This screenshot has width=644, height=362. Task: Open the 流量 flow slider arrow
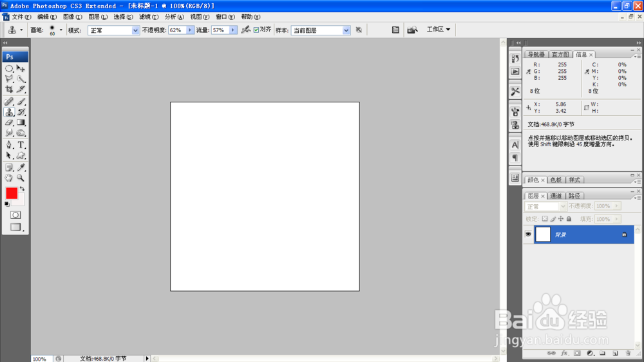tap(233, 30)
